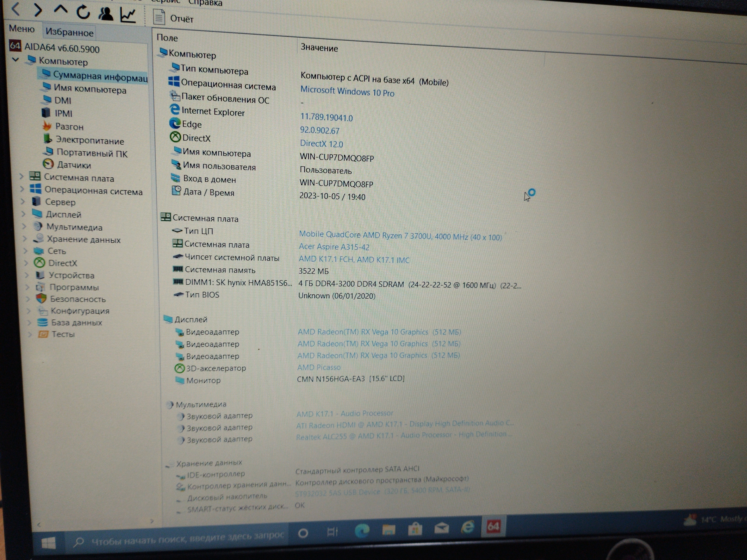Click the Разгон flame icon
Viewport: 747px width, 560px height.
tap(47, 126)
